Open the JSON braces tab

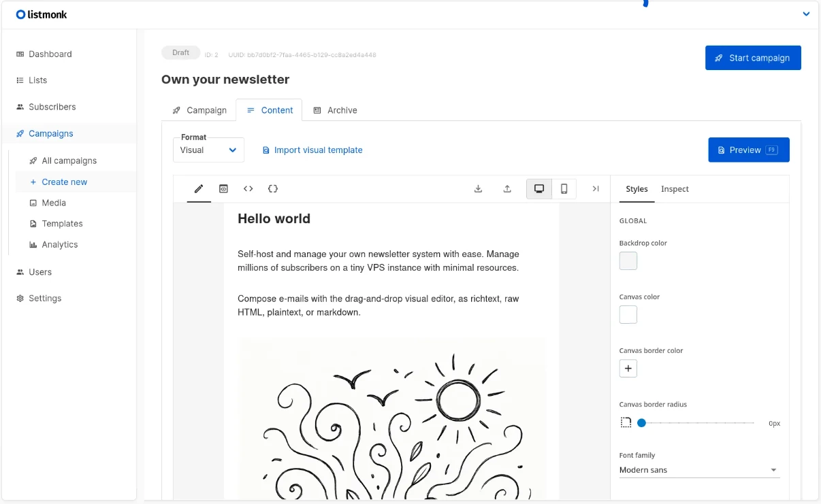(273, 189)
